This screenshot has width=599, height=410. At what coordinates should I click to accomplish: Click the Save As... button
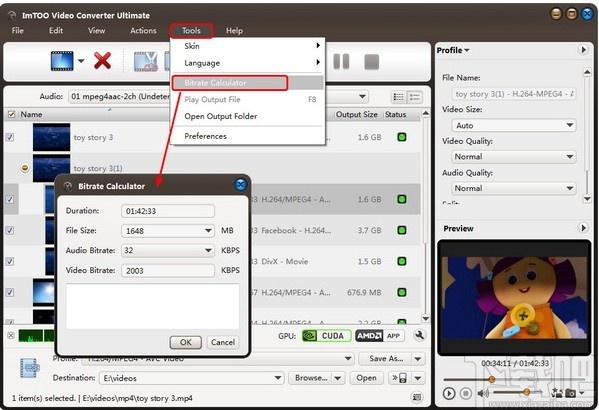(385, 359)
